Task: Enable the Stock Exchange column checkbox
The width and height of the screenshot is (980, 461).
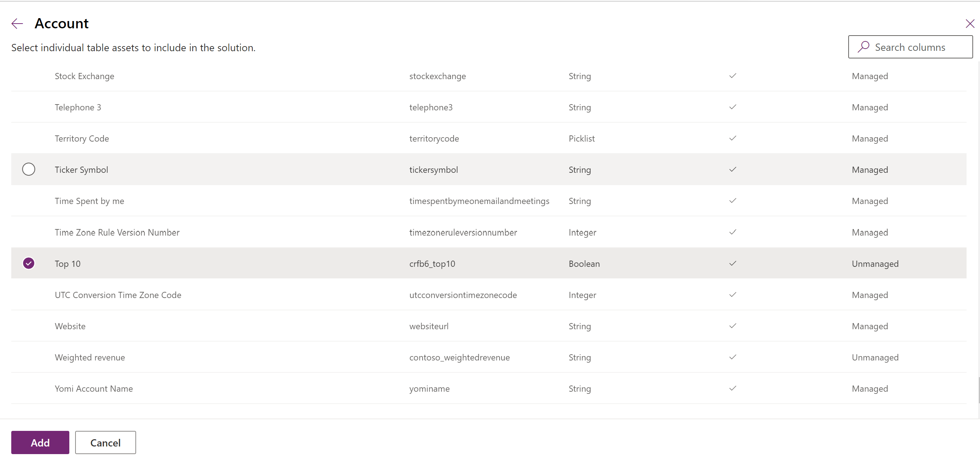Action: (x=29, y=76)
